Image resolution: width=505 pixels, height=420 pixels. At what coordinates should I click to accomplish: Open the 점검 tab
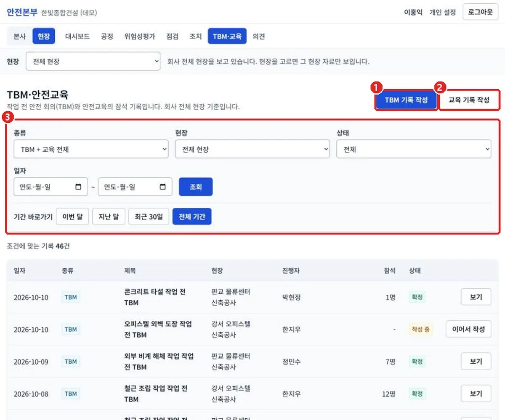(x=173, y=36)
